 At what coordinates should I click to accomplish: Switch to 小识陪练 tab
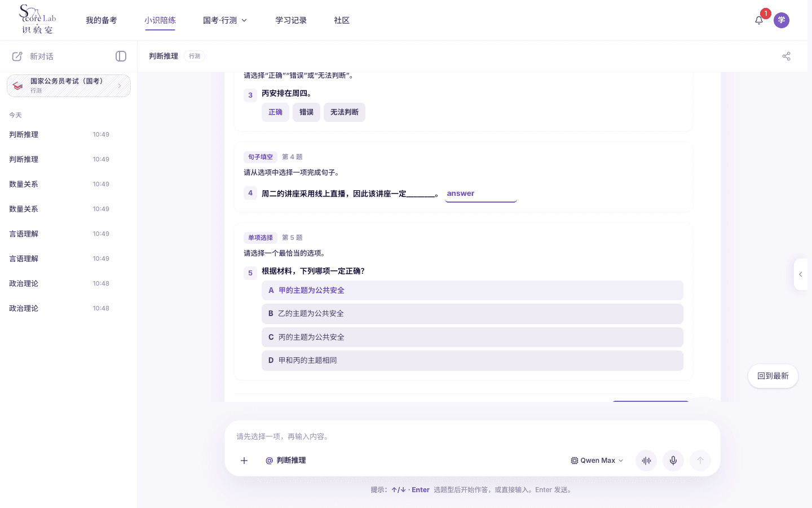click(160, 20)
